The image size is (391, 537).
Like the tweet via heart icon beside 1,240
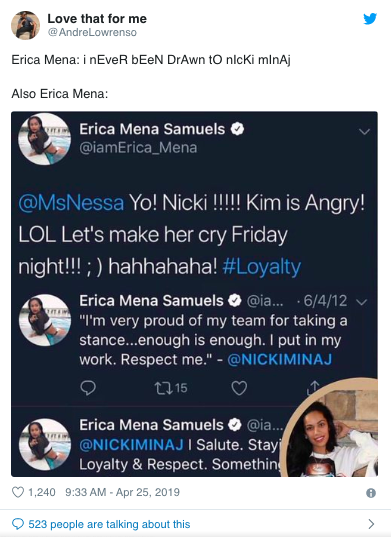[x=18, y=492]
